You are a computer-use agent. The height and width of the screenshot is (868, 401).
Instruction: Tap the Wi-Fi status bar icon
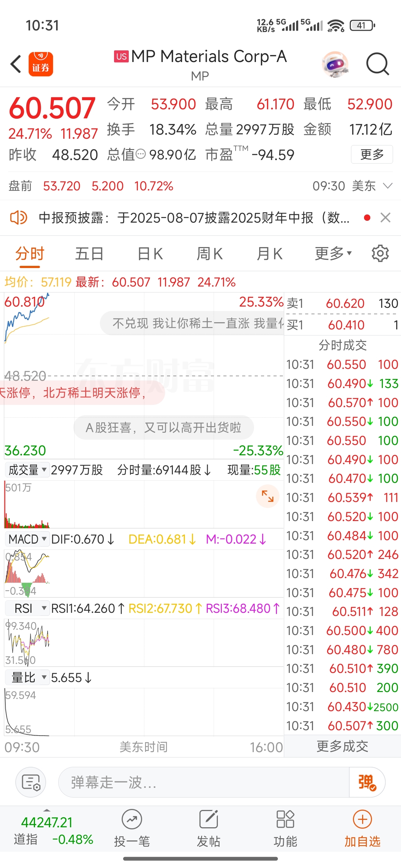tap(336, 26)
